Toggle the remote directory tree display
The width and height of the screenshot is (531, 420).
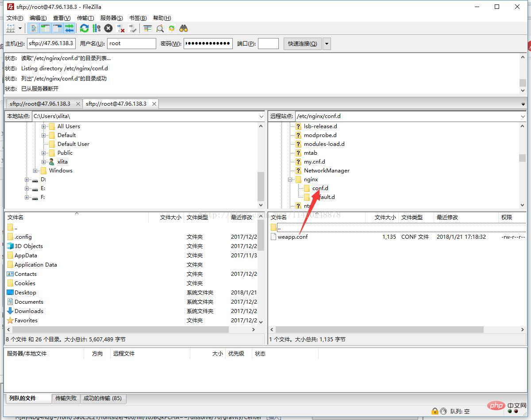[x=57, y=28]
